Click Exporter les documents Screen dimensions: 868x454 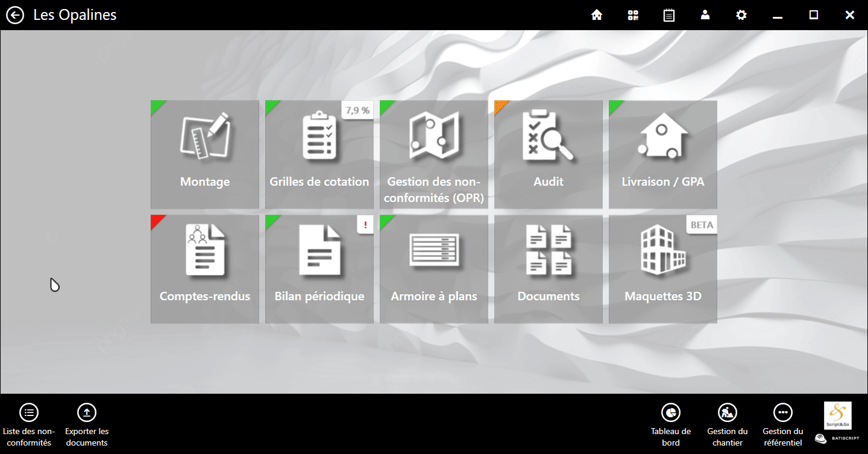click(87, 425)
